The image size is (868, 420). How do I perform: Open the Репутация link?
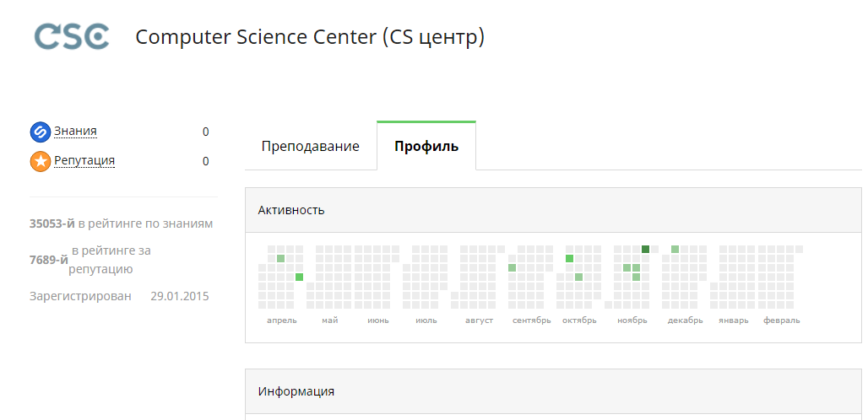pos(84,160)
